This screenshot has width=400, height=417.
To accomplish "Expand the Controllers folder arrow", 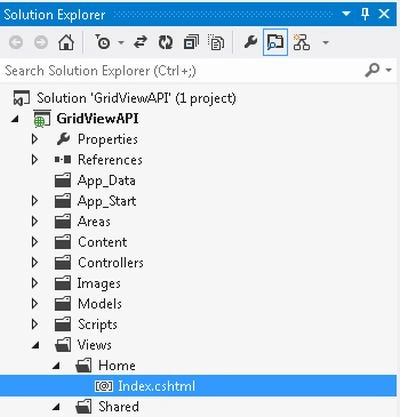I will coord(35,263).
